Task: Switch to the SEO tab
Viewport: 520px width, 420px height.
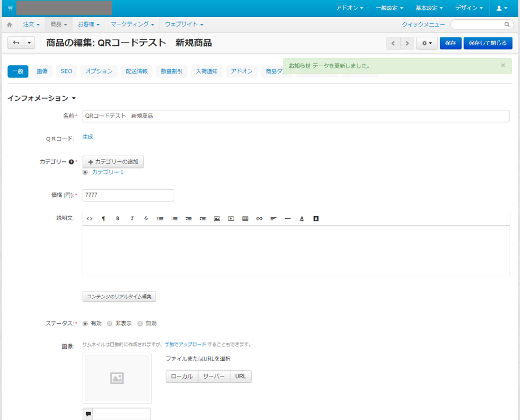Action: pyautogui.click(x=66, y=71)
